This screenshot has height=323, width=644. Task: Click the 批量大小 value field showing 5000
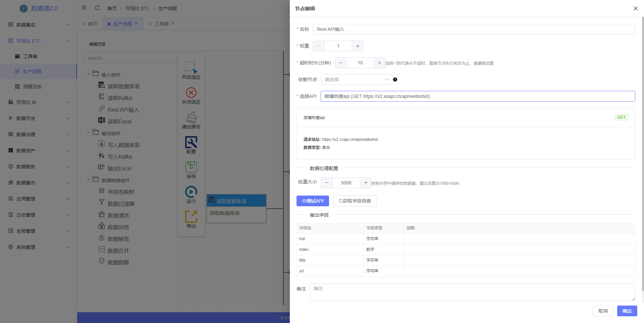pos(346,183)
